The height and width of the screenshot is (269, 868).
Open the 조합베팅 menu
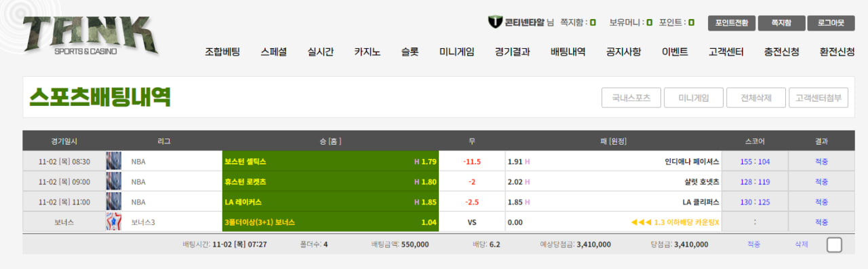click(222, 52)
